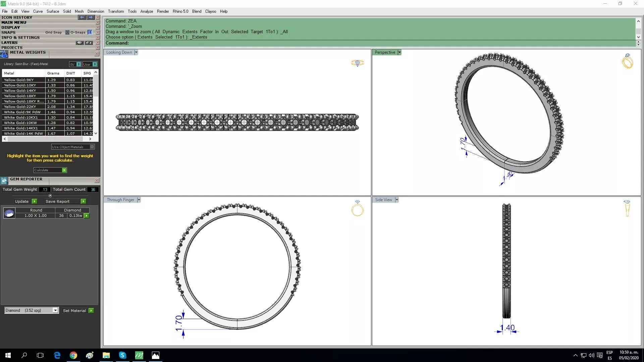This screenshot has width=644, height=362.
Task: Close the Metal Weights panel
Action: (97, 54)
